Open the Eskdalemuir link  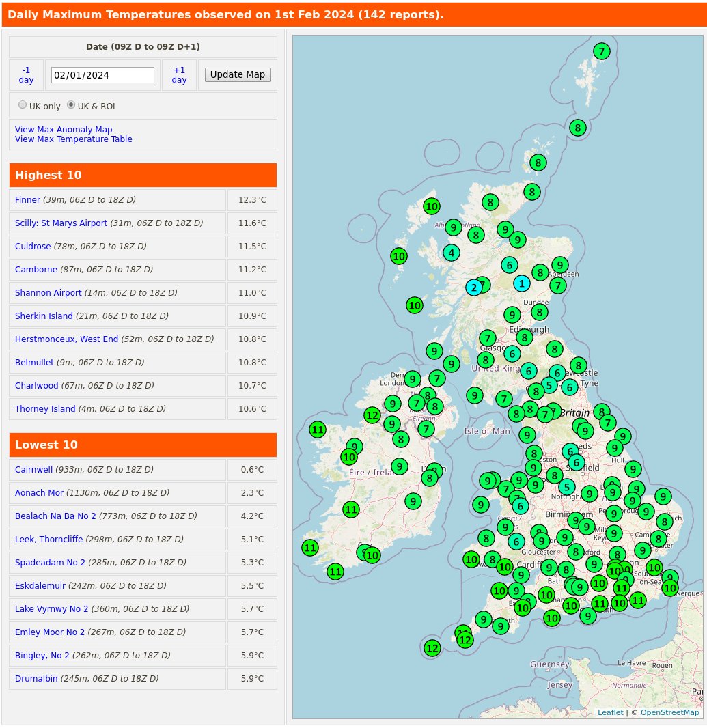click(x=40, y=585)
